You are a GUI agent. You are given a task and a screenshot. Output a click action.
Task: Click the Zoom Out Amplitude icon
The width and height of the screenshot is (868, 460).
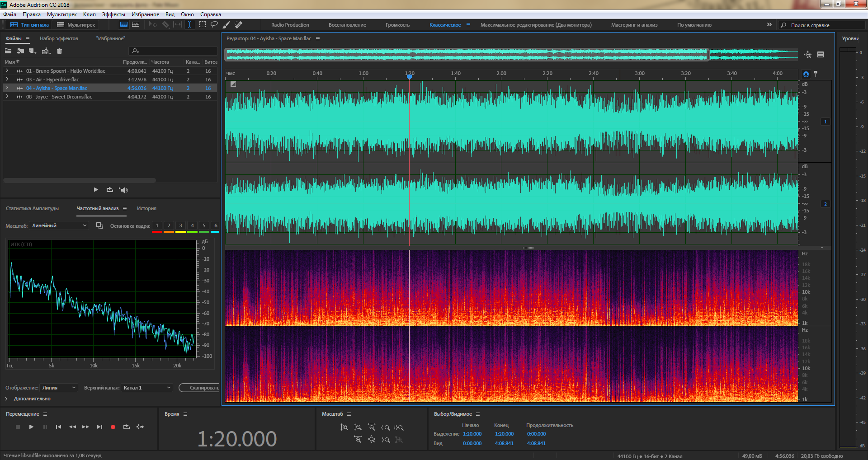pos(358,427)
